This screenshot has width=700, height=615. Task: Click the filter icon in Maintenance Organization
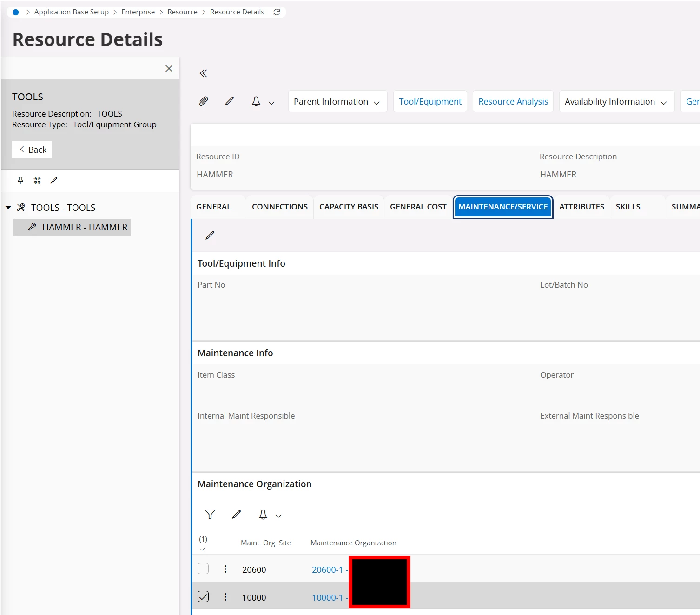210,515
